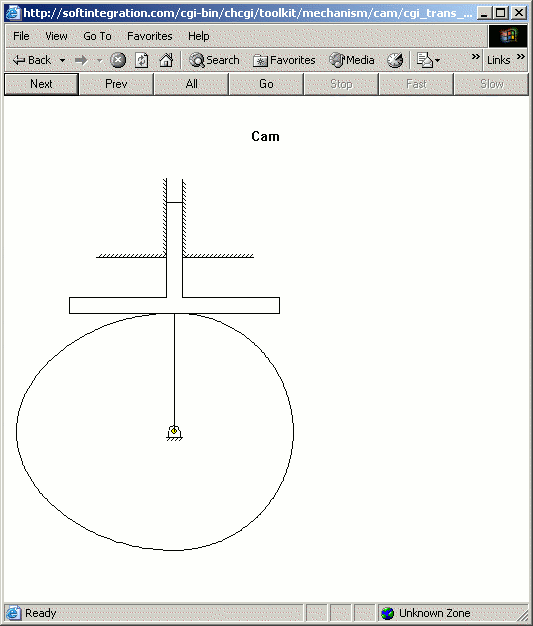Go to the Home page icon
Image resolution: width=533 pixels, height=626 pixels.
point(166,60)
